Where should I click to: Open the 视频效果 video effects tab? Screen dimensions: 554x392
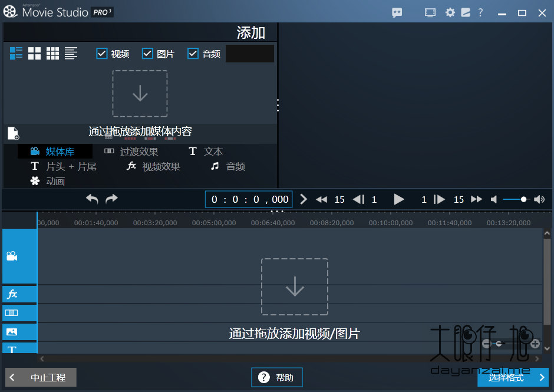[x=154, y=166]
